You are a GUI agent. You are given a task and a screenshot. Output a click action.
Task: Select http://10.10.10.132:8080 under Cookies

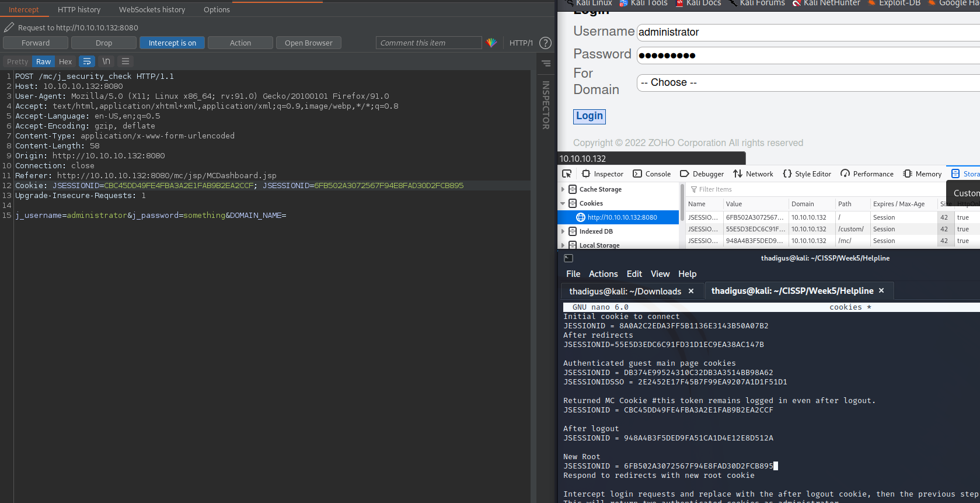click(x=619, y=217)
